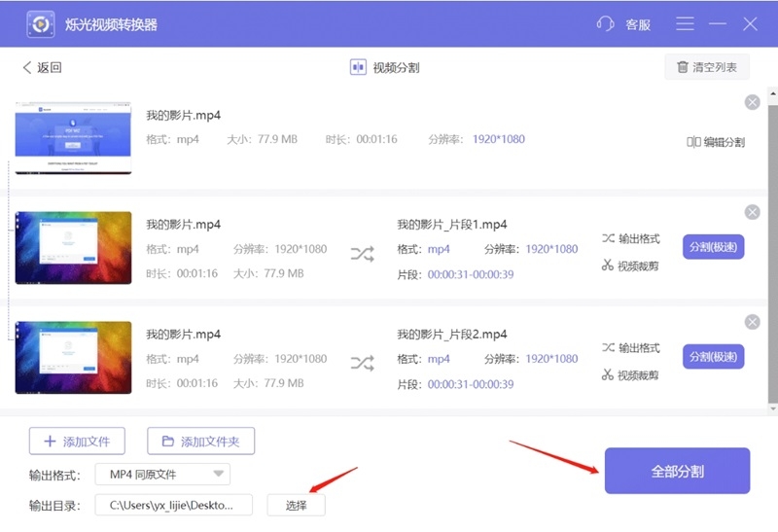Add a folder with 添加文件夹 button

tap(201, 442)
